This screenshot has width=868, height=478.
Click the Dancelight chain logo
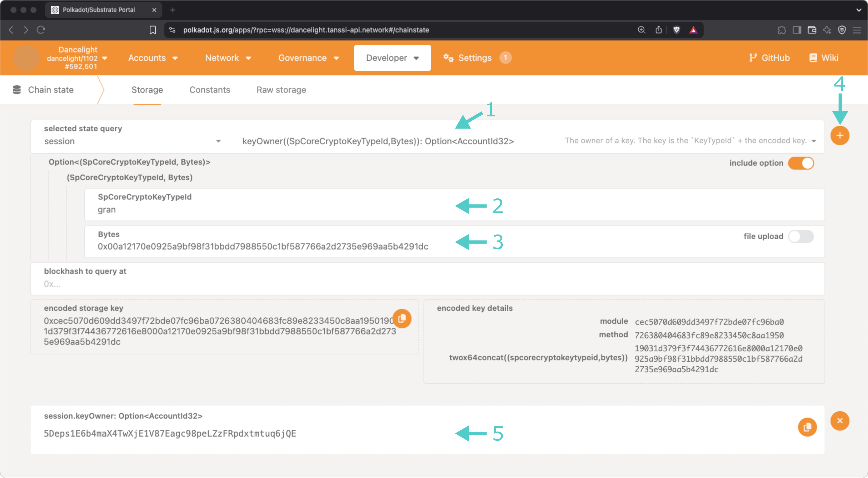pyautogui.click(x=26, y=58)
